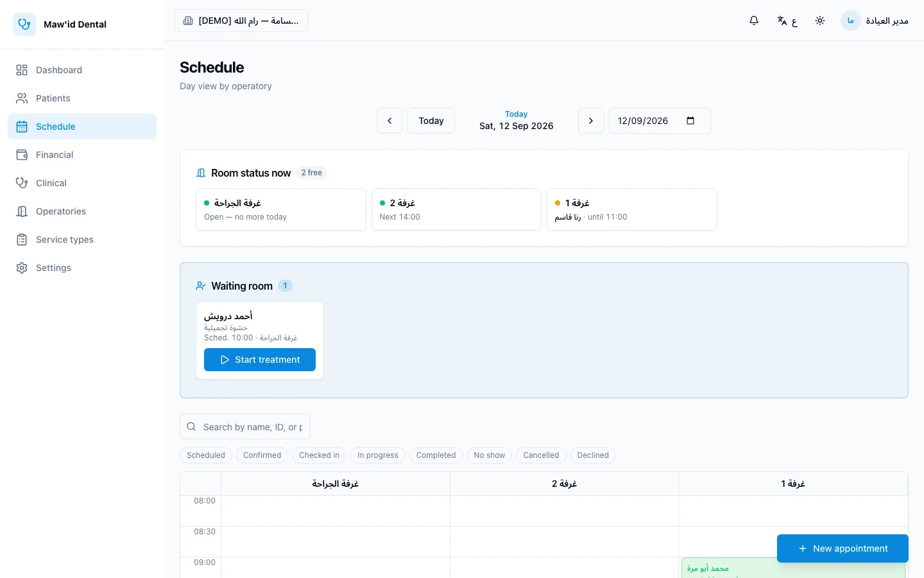This screenshot has width=924, height=578.
Task: Click the Waiting room person icon
Action: (x=201, y=286)
